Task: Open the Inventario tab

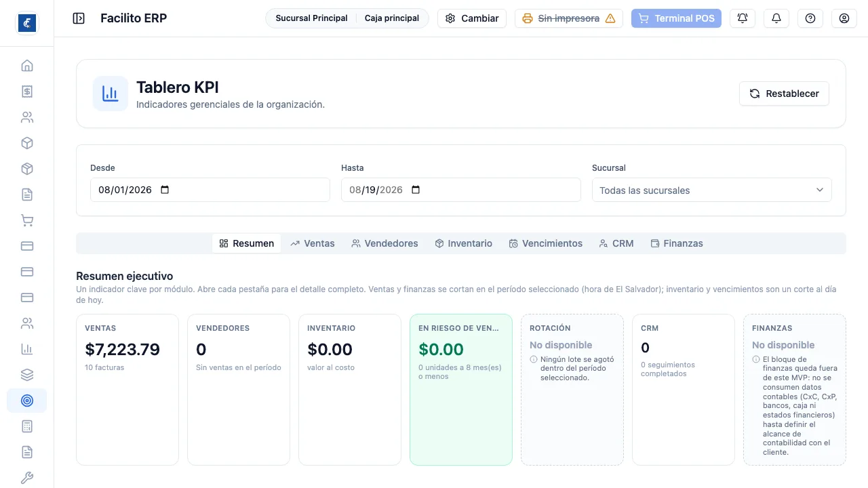Action: coord(464,243)
